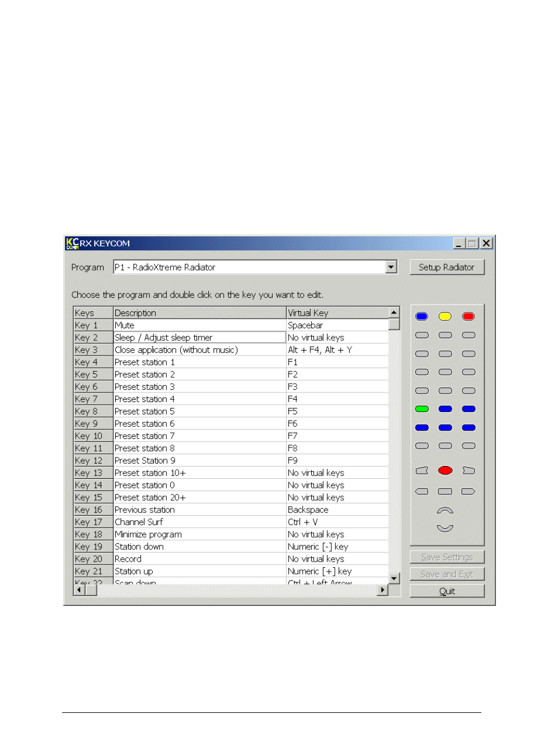Screen dimensions: 534x756
Task: Select the 'Station up' description
Action: (x=199, y=572)
